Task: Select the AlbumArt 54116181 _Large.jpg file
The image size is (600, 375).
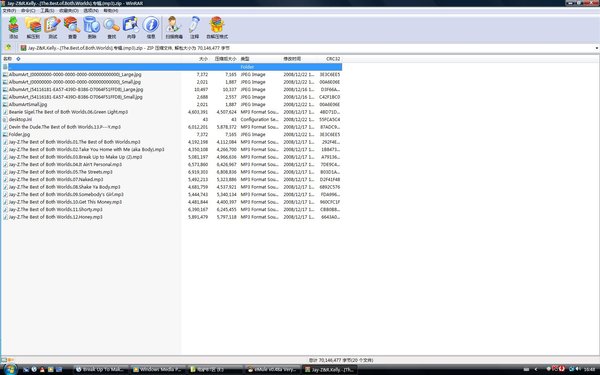Action: (x=76, y=90)
